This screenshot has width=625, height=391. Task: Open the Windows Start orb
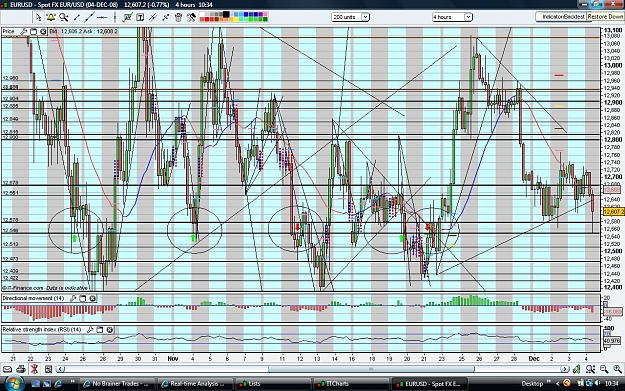click(14, 383)
